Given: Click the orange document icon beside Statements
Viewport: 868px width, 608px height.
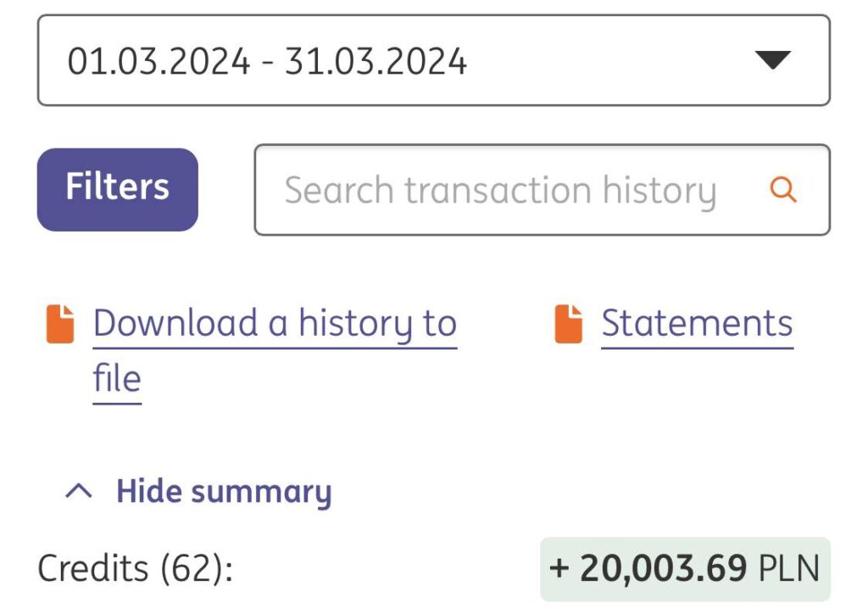Looking at the screenshot, I should [569, 325].
